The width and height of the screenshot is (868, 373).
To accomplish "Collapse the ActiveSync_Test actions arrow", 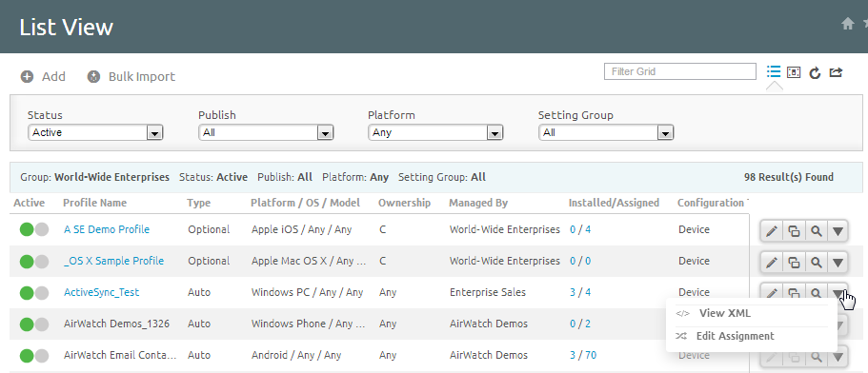I will (838, 292).
